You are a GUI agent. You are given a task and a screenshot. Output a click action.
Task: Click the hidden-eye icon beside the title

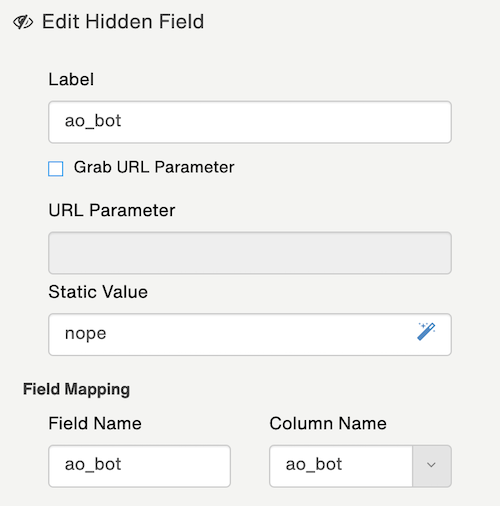pos(23,22)
